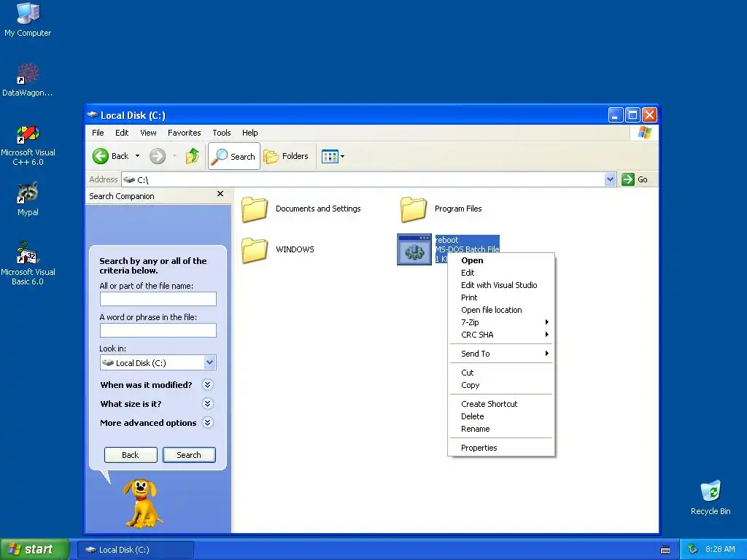
Task: Choose Copy from context menu
Action: (501, 385)
